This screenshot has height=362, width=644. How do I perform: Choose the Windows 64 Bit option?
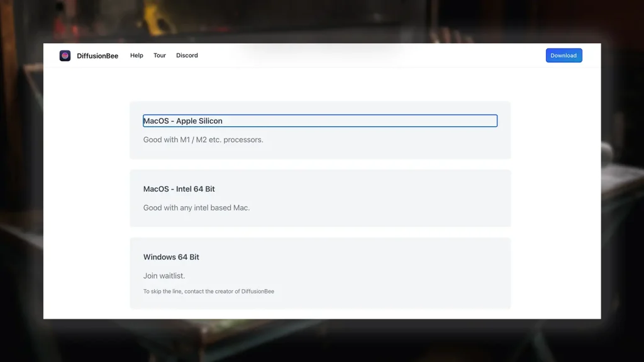171,256
